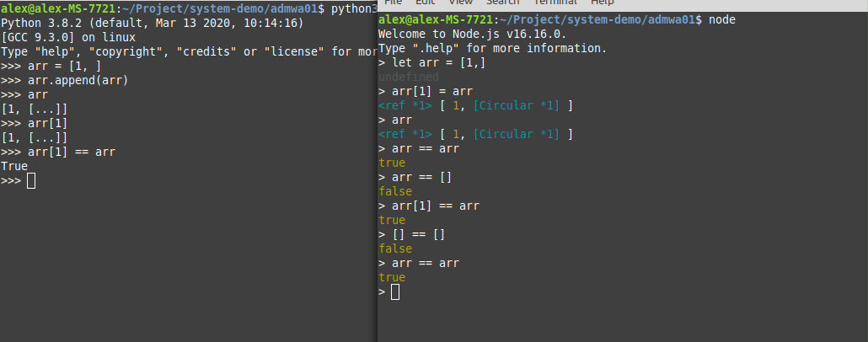Click the Python '>>> arr[1] == arr' line
Image resolution: width=868 pixels, height=342 pixels.
click(58, 152)
